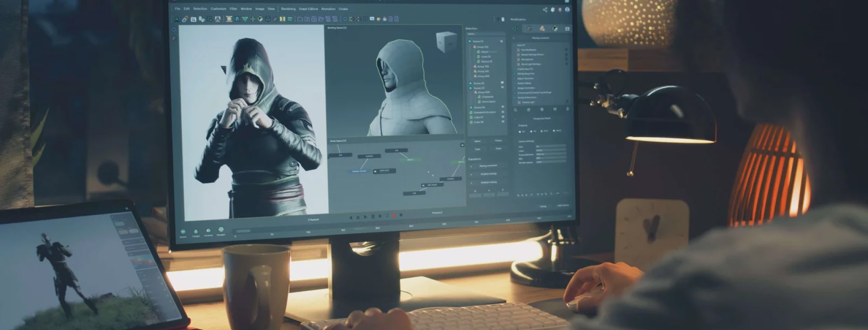Toggle visibility eye for Scene 02

pos(502,83)
